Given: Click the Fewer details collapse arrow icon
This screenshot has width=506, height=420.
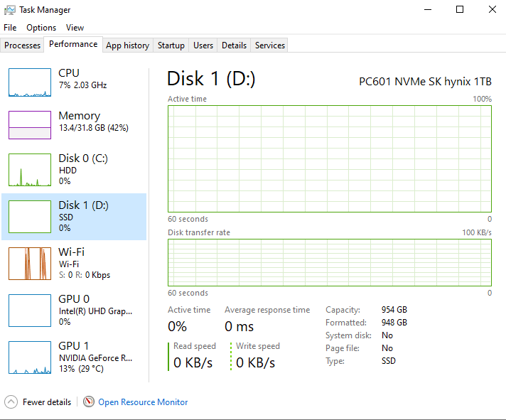Looking at the screenshot, I should pos(11,402).
